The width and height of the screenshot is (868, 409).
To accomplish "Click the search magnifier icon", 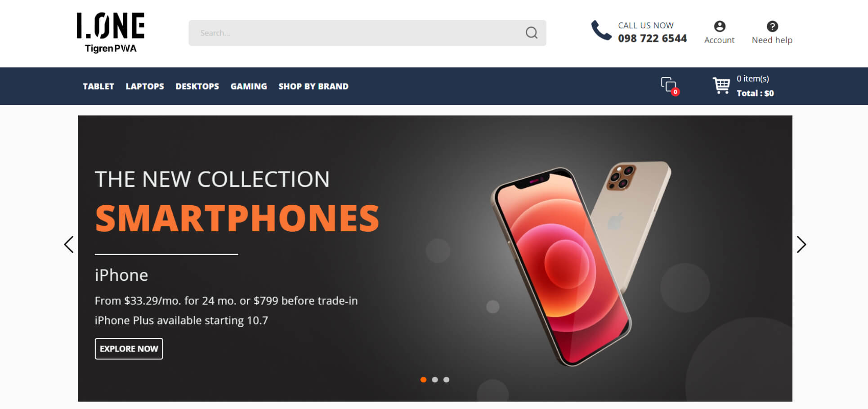I will point(531,33).
